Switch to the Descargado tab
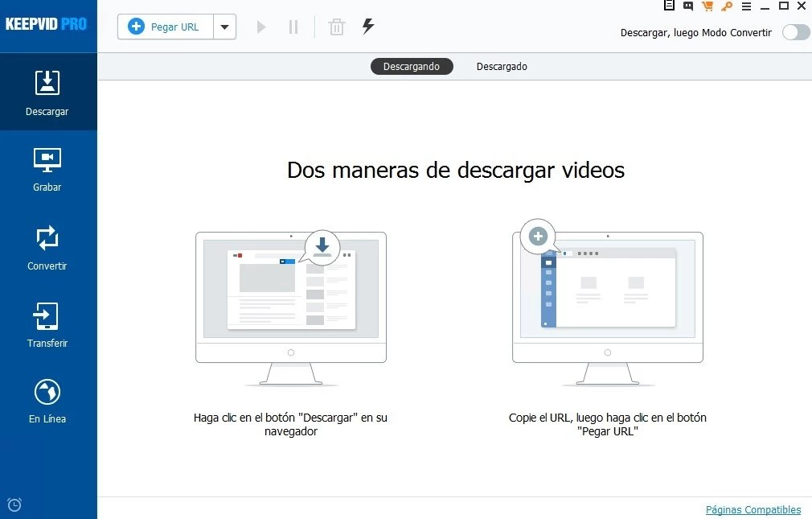 coord(502,67)
